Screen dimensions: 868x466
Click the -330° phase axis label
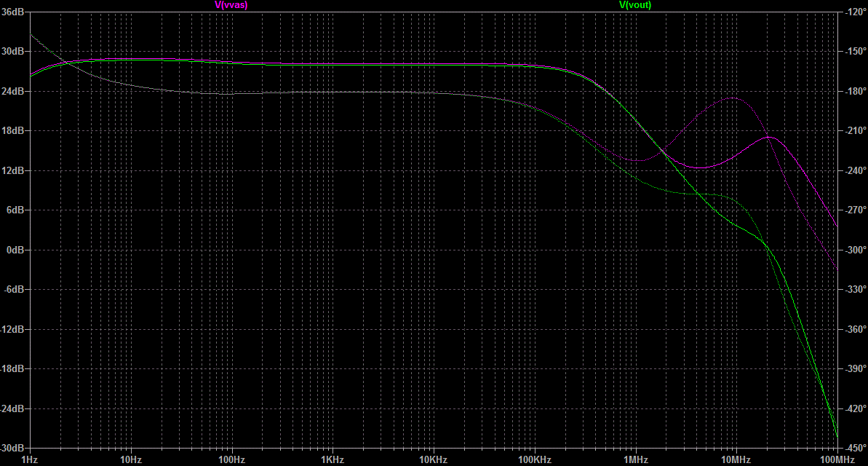(x=856, y=289)
